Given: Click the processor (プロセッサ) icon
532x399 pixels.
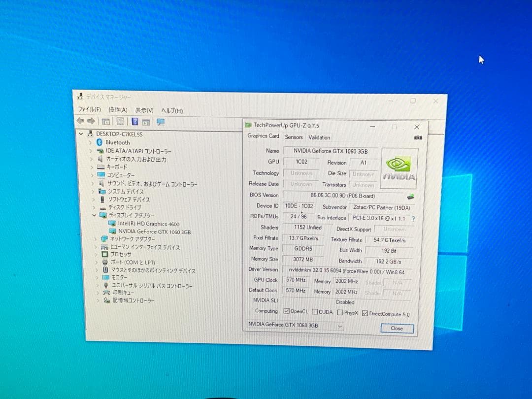Looking at the screenshot, I should point(105,254).
